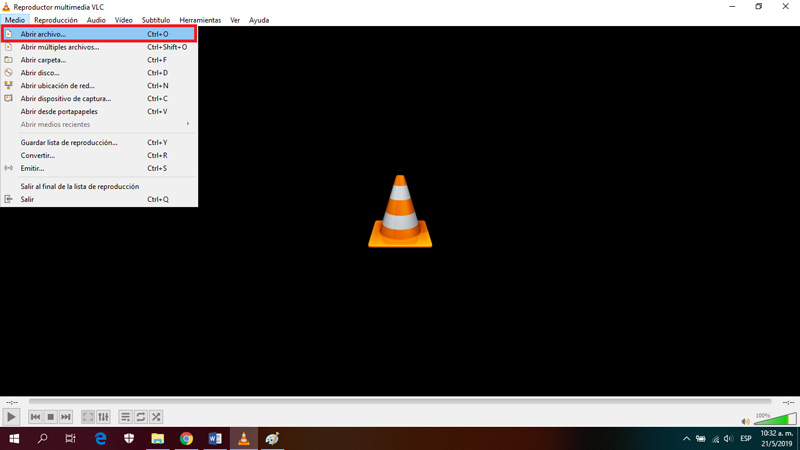Click the Emitir stream icon
Screen dimensions: 800x450
point(9,168)
